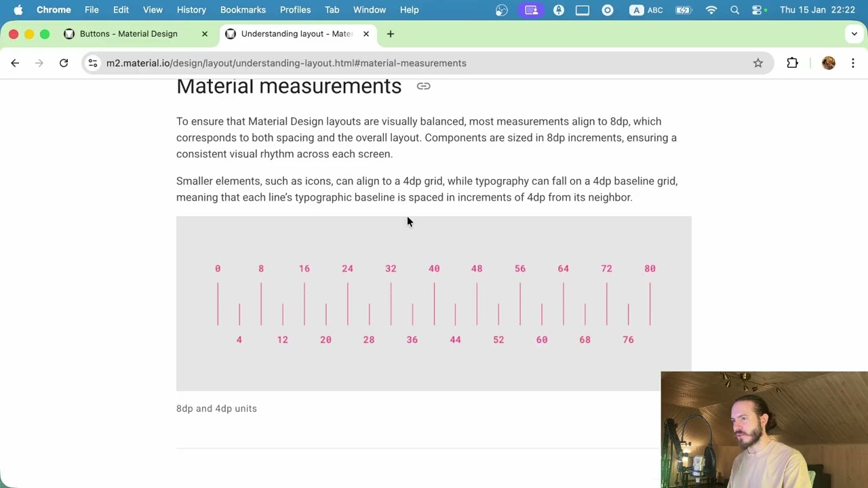Screen dimensions: 868x488
Task: Open the ABC input source menu
Action: (645, 9)
